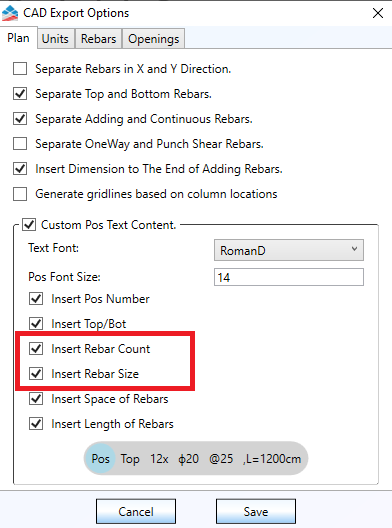
Task: Close the CAD Export Options dialog
Action: point(378,13)
